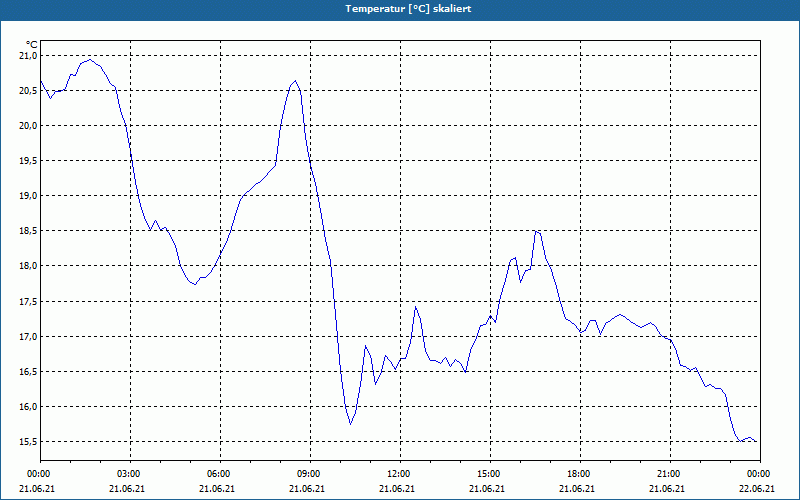Select the 21.06.21 date under 12:00
This screenshot has height=500, width=800.
pyautogui.click(x=397, y=489)
